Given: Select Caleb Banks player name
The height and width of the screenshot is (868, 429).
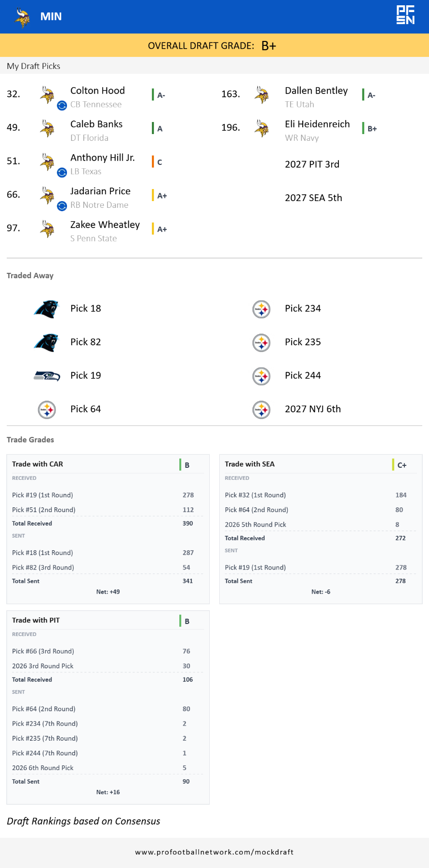Looking at the screenshot, I should (x=96, y=124).
